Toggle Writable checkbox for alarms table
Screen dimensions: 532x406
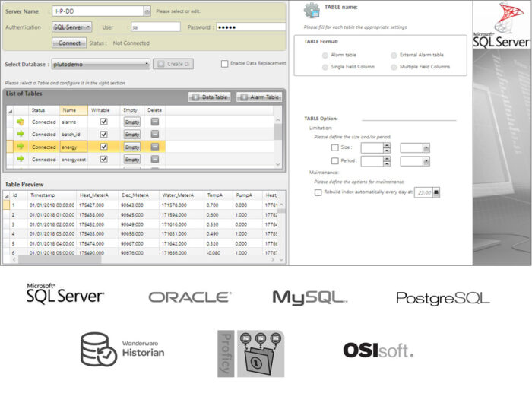click(104, 122)
